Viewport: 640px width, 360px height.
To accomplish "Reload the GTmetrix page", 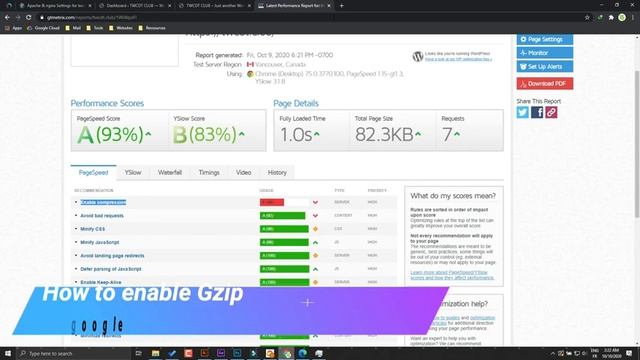I will 29,18.
